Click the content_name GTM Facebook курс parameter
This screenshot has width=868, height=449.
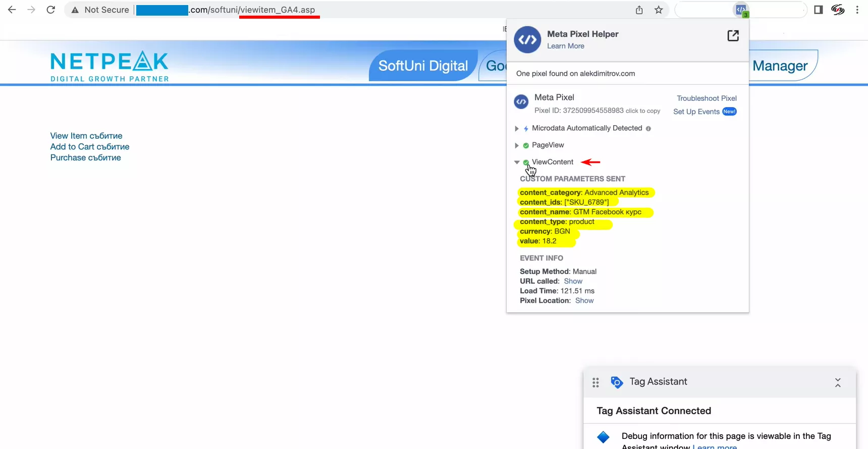[581, 212]
